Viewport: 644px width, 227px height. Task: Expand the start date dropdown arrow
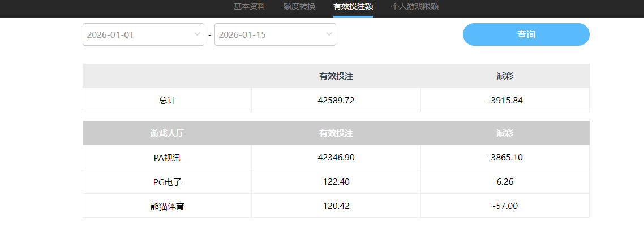click(x=197, y=34)
